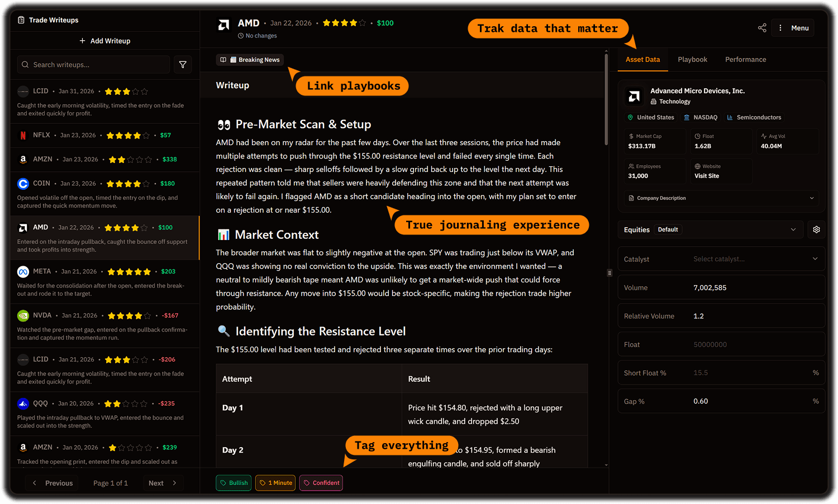Open the Equities panel settings gear
Screen dimensions: 838x504
click(x=816, y=229)
